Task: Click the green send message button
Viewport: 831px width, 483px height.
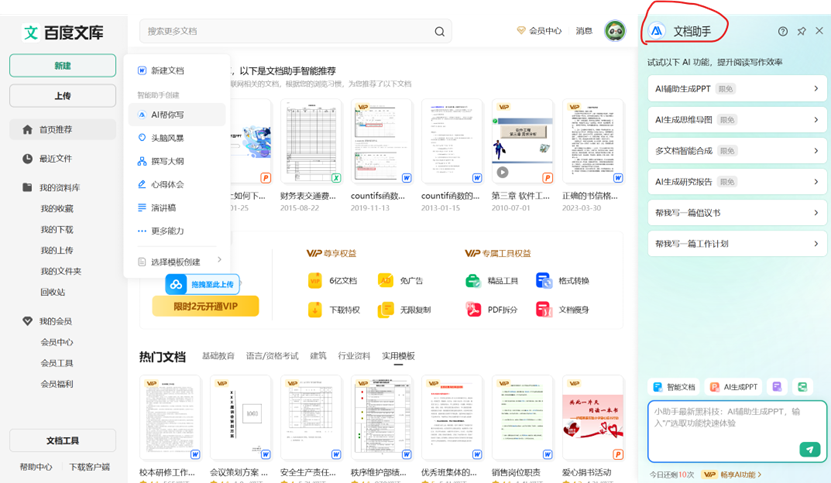Action: tap(810, 450)
